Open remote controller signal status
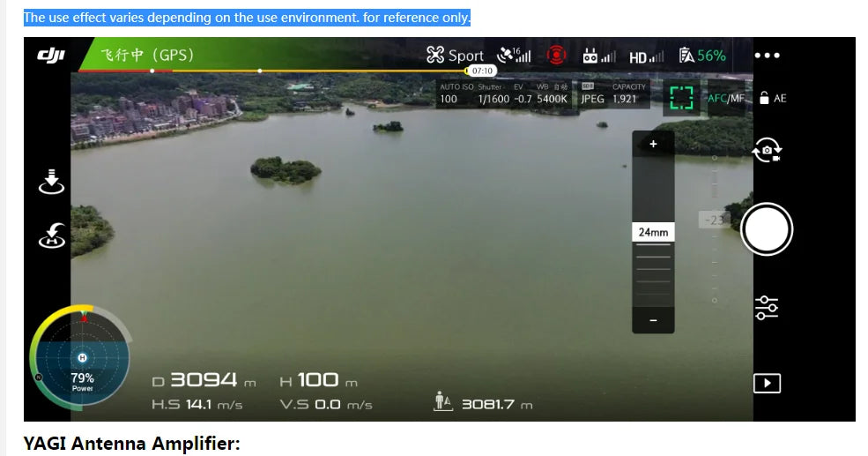868x456 pixels. pyautogui.click(x=599, y=56)
